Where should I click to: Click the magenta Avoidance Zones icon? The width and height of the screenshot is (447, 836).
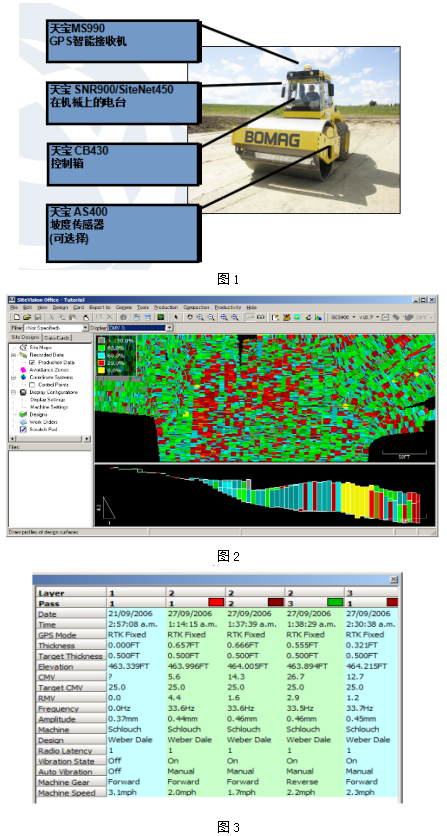coord(23,369)
